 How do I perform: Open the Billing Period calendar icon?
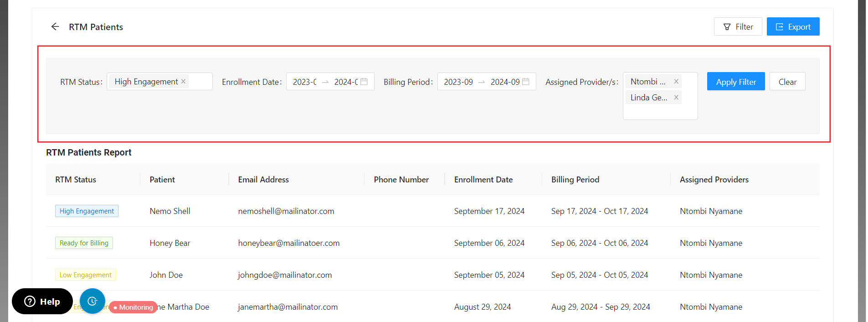click(526, 82)
